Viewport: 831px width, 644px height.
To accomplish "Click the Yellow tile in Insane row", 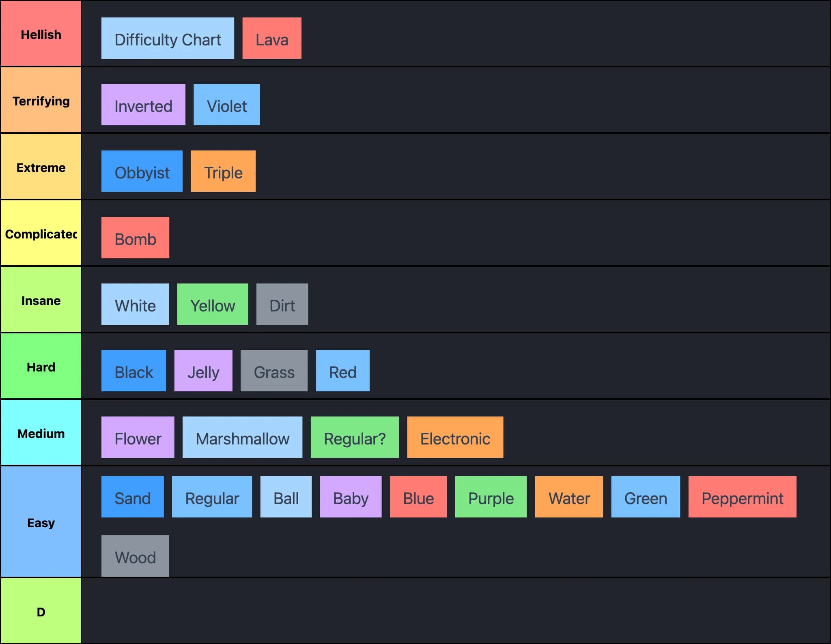I will (x=213, y=304).
